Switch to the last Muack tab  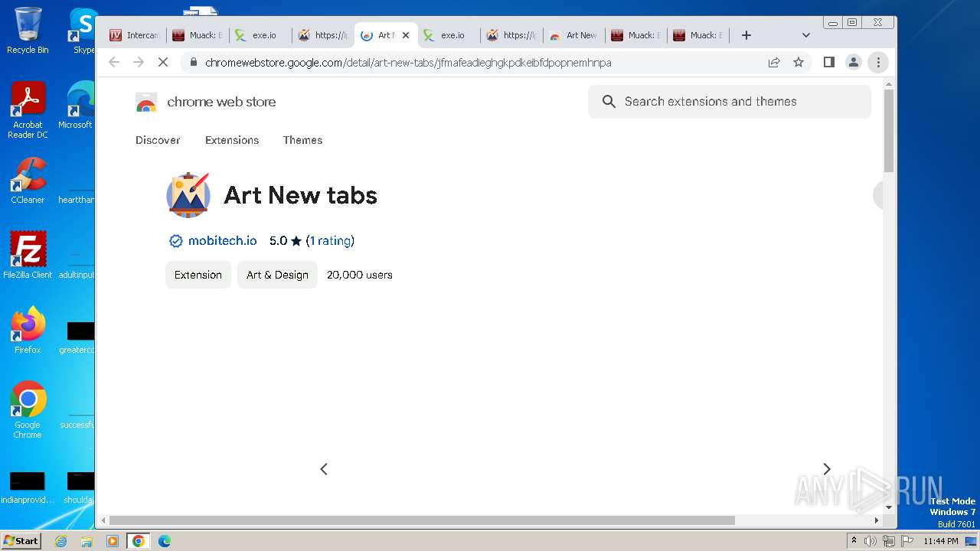coord(698,35)
